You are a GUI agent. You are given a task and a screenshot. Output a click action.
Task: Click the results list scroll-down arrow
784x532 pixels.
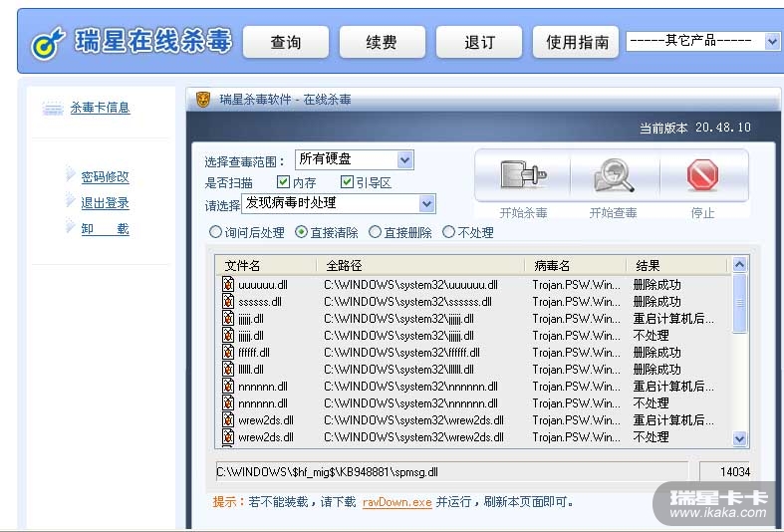pyautogui.click(x=739, y=438)
